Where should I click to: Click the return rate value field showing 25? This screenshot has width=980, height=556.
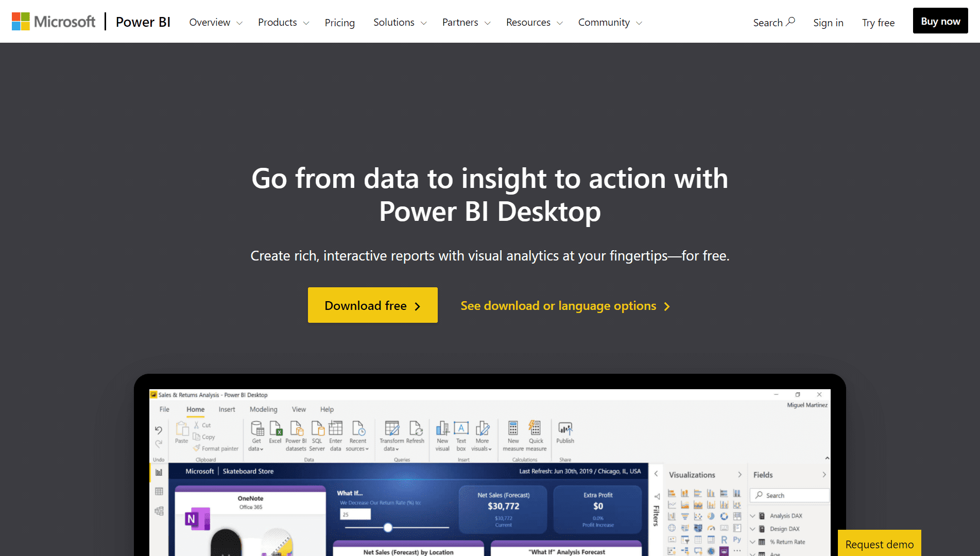[355, 514]
